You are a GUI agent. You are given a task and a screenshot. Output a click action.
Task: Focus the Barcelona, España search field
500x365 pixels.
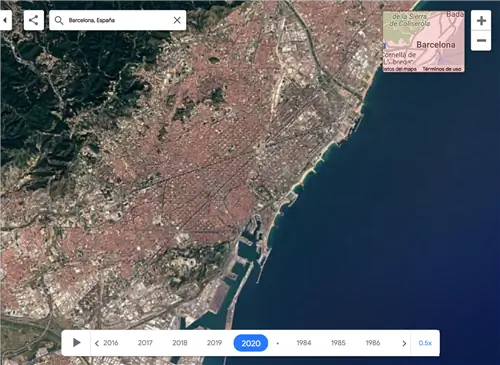coord(118,20)
